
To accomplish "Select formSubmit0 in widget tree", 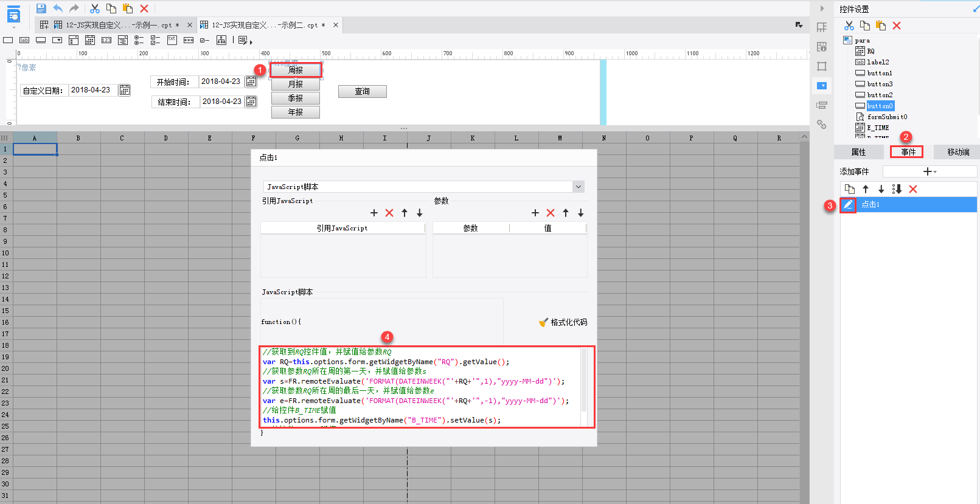I will tap(886, 117).
